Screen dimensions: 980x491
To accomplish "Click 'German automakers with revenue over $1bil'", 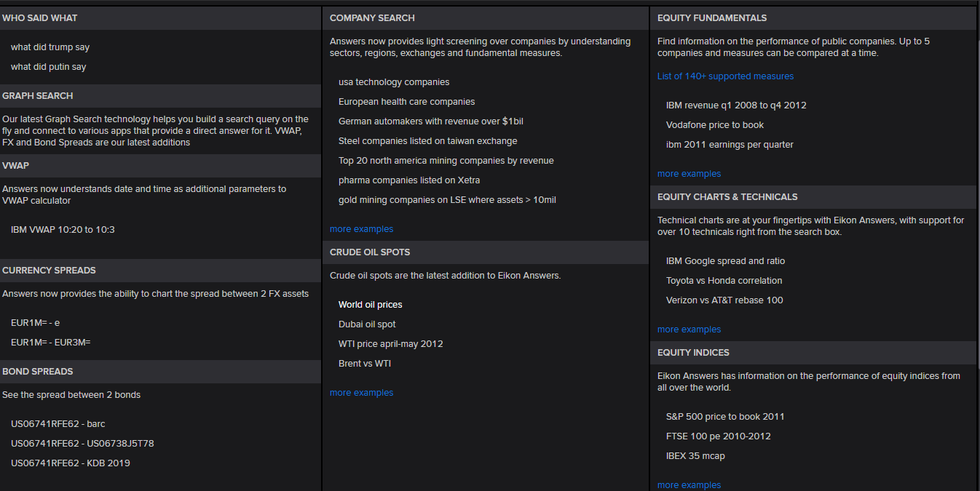I will (x=430, y=121).
